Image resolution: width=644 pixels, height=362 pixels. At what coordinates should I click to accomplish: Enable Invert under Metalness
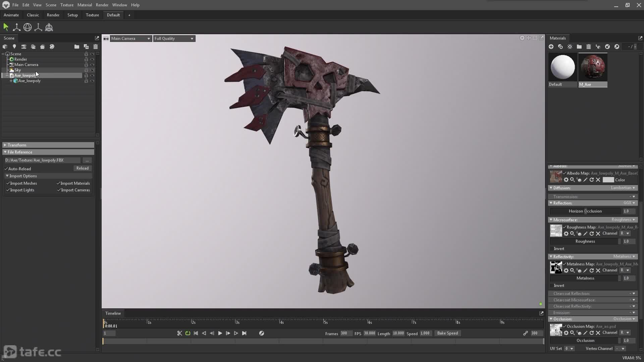click(x=552, y=286)
